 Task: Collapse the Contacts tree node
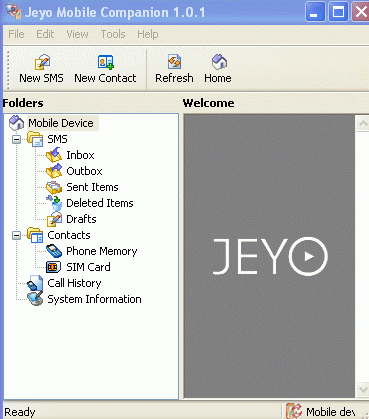pyautogui.click(x=16, y=236)
